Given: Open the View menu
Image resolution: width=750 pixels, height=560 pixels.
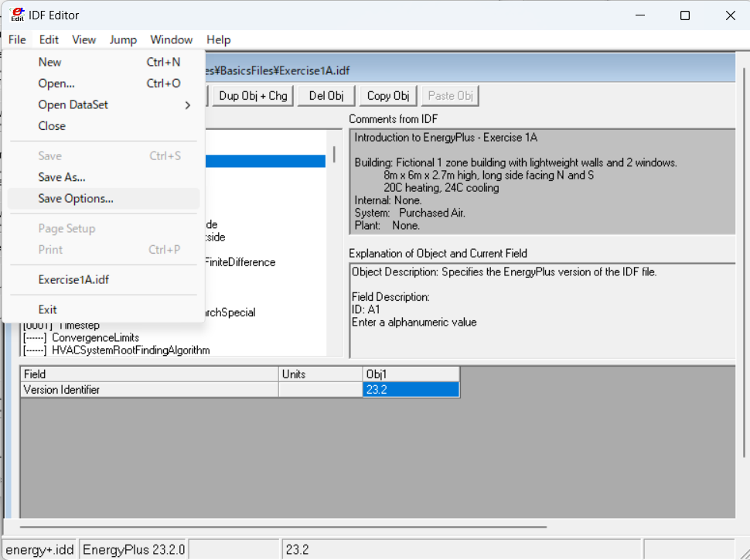Looking at the screenshot, I should (84, 39).
